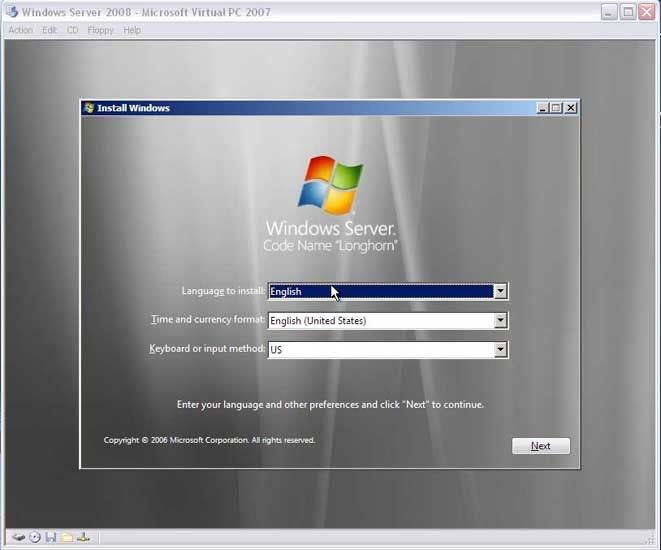The height and width of the screenshot is (550, 661).
Task: Click the Language to install label
Action: 223,291
